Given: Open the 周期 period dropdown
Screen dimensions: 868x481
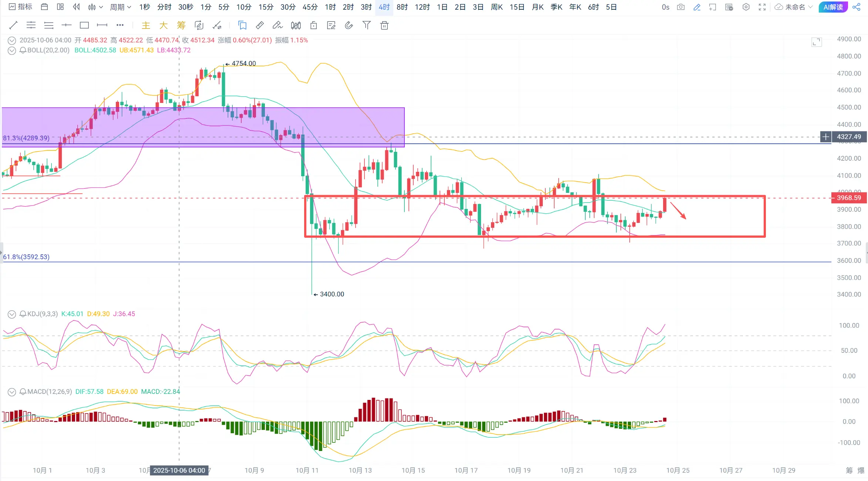Looking at the screenshot, I should (x=121, y=7).
